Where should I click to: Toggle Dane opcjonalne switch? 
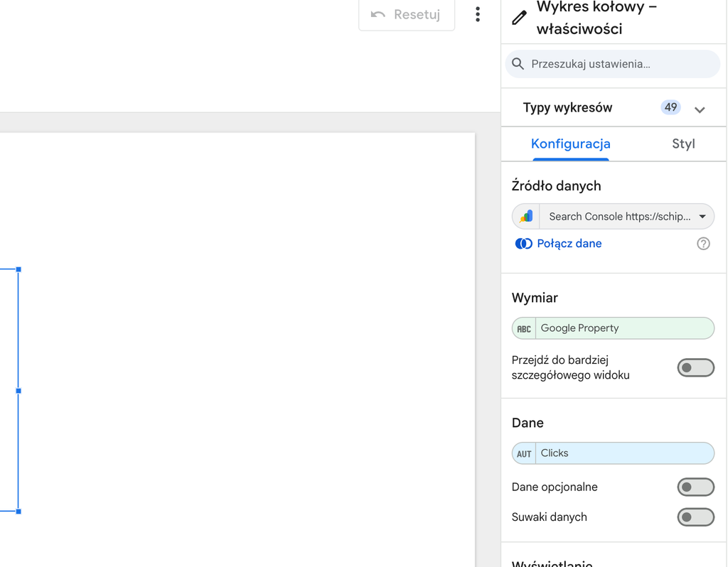[695, 487]
